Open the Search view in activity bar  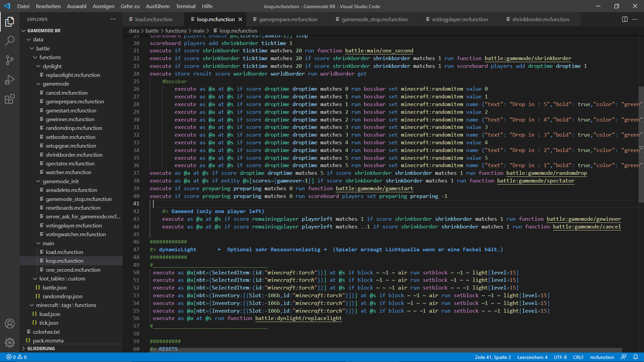(10, 41)
